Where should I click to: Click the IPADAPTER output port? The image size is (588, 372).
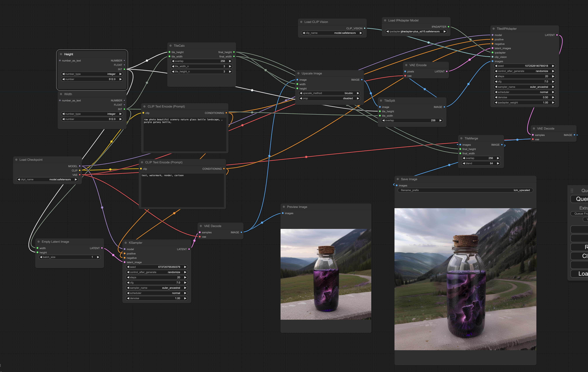coord(448,27)
